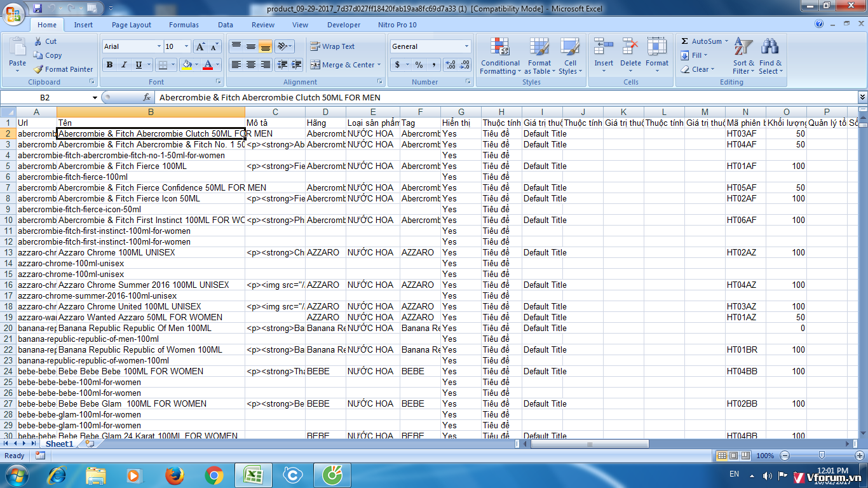Click the zoom slider handle
Image resolution: width=868 pixels, height=488 pixels.
click(822, 456)
